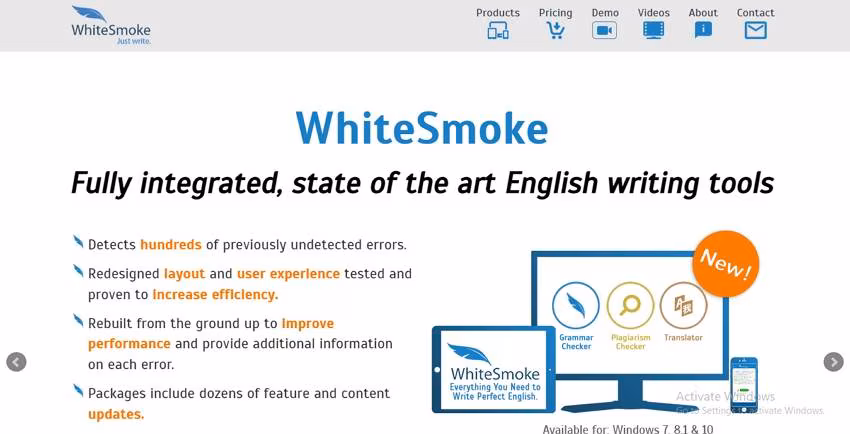Screen dimensions: 850x434
Task: Click the 'user experience' highlighted text
Action: 288,274
